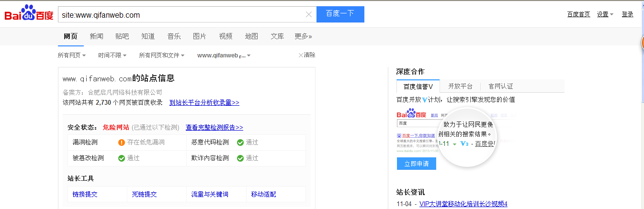644x209 pixels.
Task: Expand 所有网页和文件 file type dropdown
Action: pyautogui.click(x=162, y=55)
